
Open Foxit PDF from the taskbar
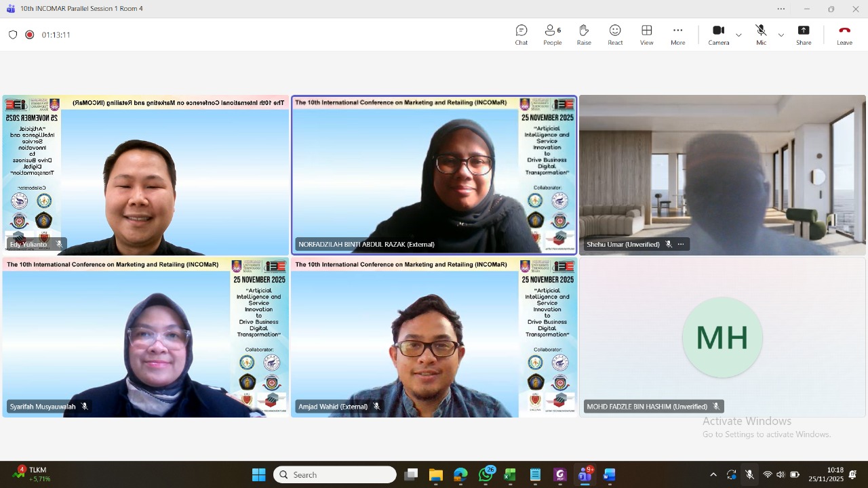560,474
